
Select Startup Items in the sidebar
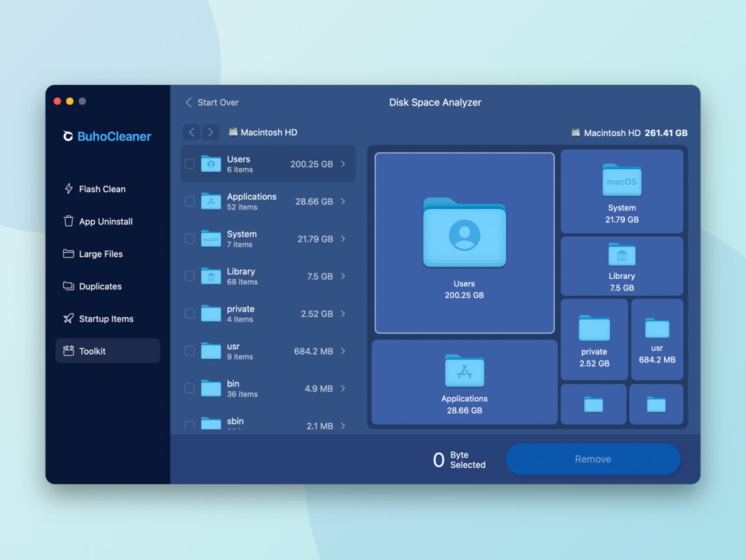point(107,318)
